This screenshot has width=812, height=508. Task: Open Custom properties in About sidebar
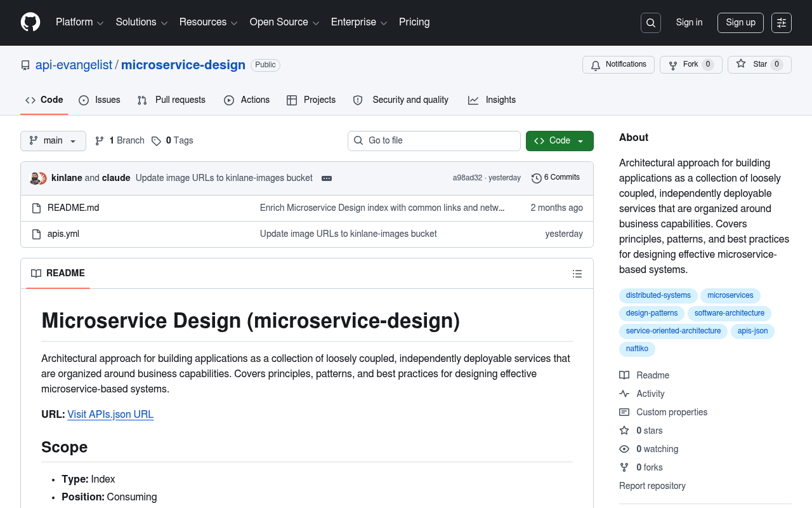coord(664,412)
